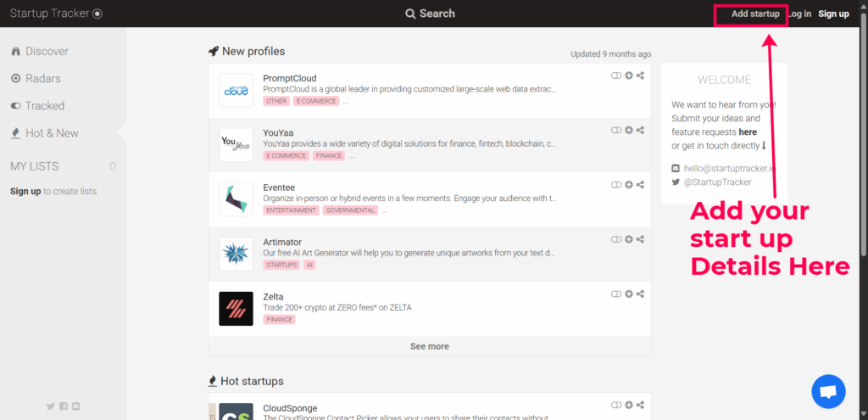
Task: Add Eventee to a list
Action: click(629, 185)
